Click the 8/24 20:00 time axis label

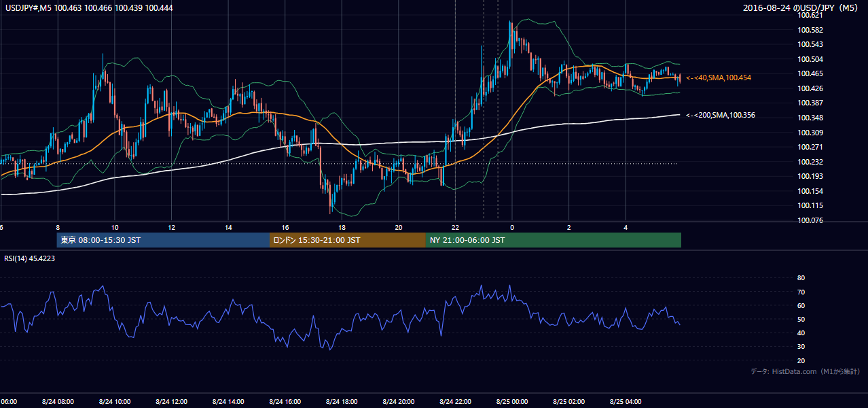pyautogui.click(x=399, y=401)
